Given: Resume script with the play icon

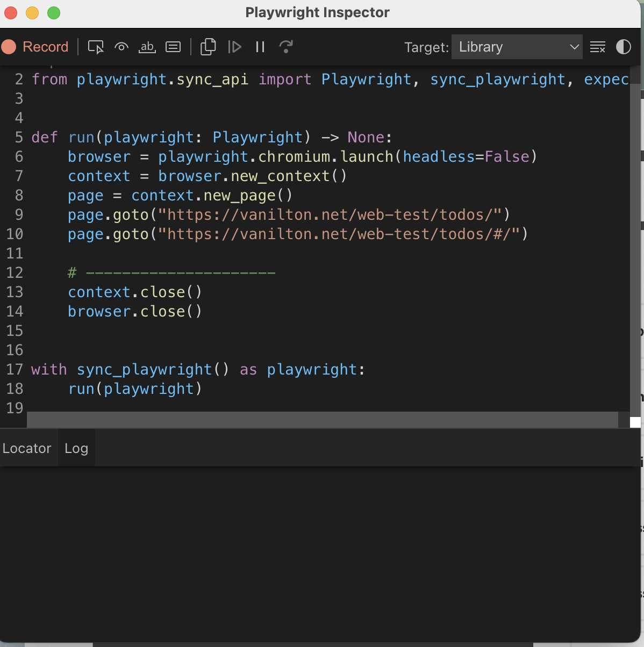Looking at the screenshot, I should [234, 47].
